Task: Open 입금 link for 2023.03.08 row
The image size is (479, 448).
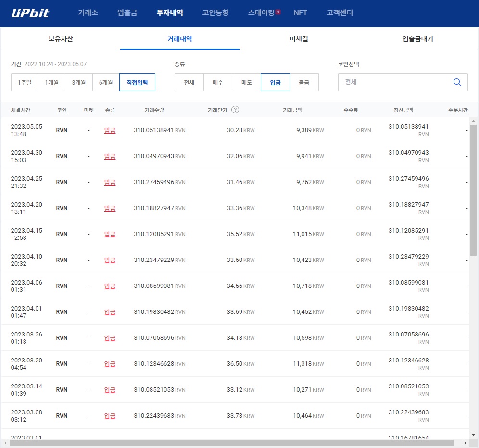Action: (x=110, y=416)
